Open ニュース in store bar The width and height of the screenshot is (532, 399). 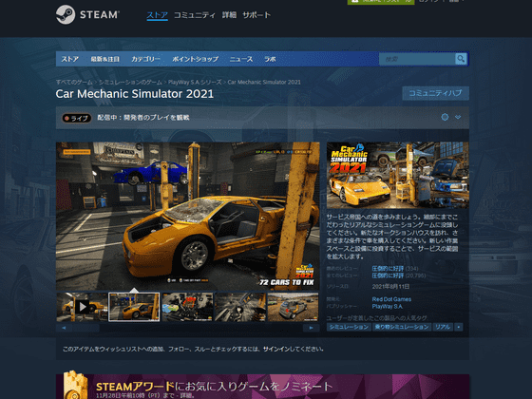[241, 59]
